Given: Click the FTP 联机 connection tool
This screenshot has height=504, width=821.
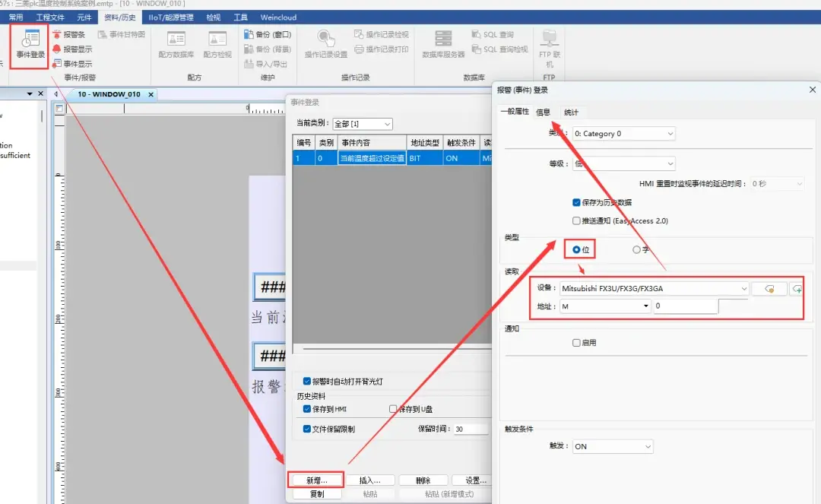Looking at the screenshot, I should 550,48.
